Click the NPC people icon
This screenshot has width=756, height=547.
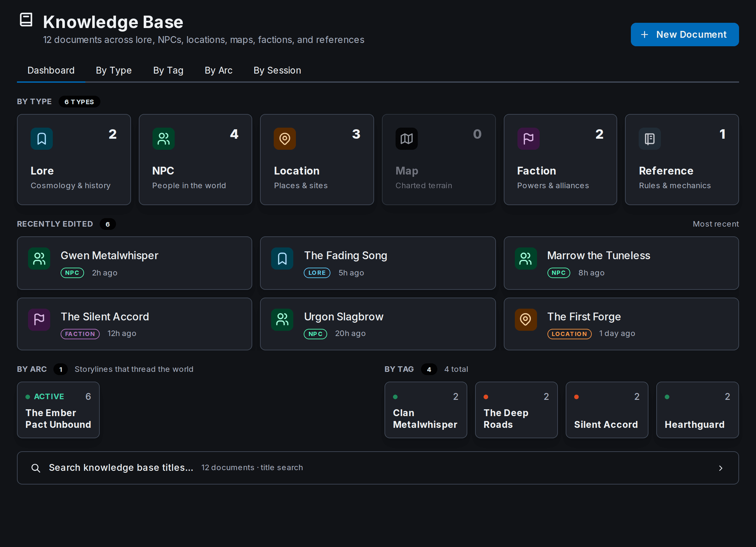163,139
